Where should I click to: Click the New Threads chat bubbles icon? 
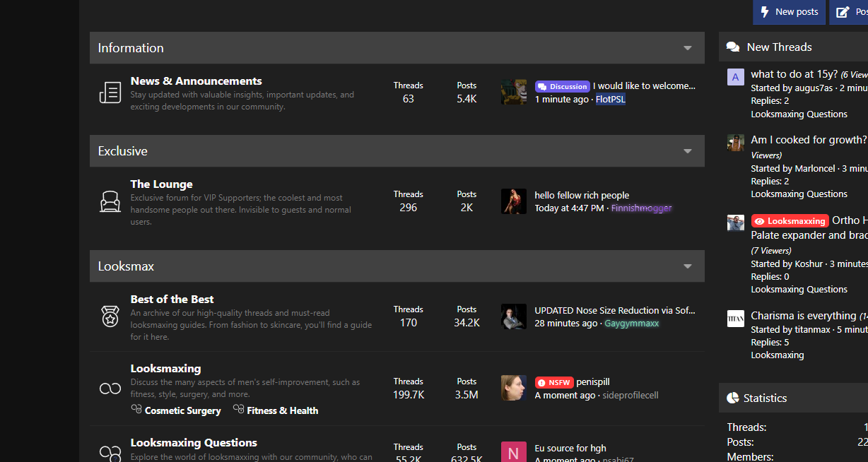(x=733, y=47)
